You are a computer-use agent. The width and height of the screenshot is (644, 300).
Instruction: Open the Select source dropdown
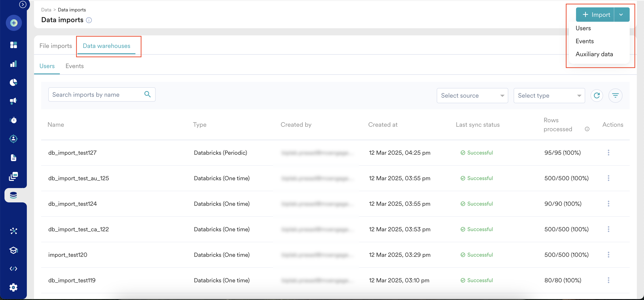click(472, 95)
